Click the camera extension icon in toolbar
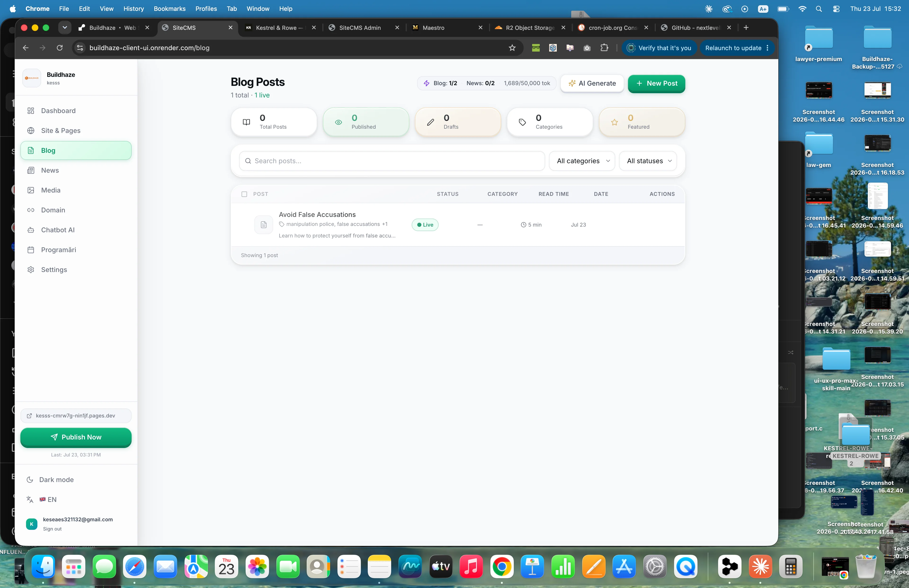This screenshot has width=909, height=588. [x=587, y=48]
